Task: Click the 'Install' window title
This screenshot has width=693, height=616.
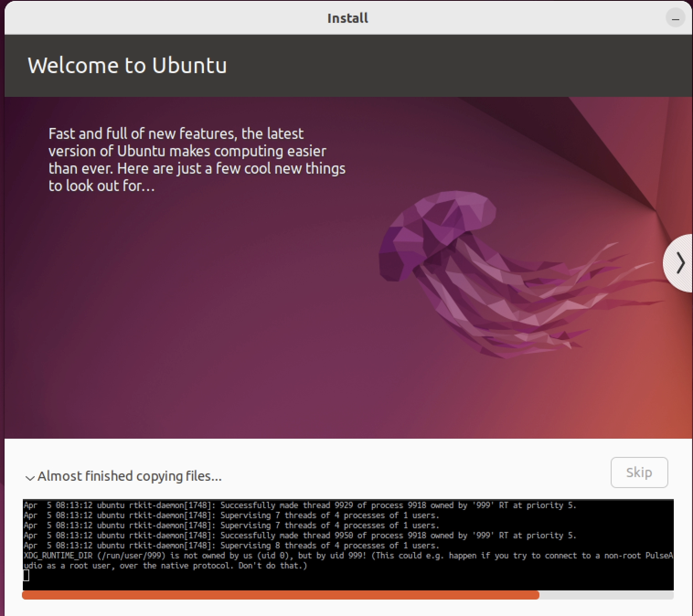Action: click(x=347, y=18)
